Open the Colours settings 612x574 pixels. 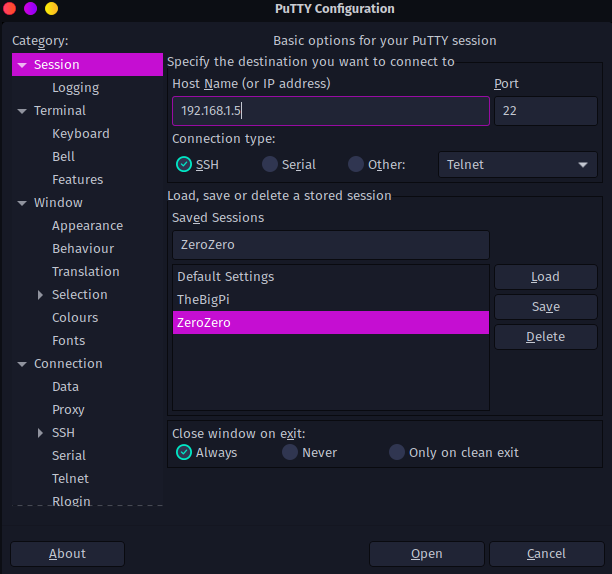coord(75,318)
